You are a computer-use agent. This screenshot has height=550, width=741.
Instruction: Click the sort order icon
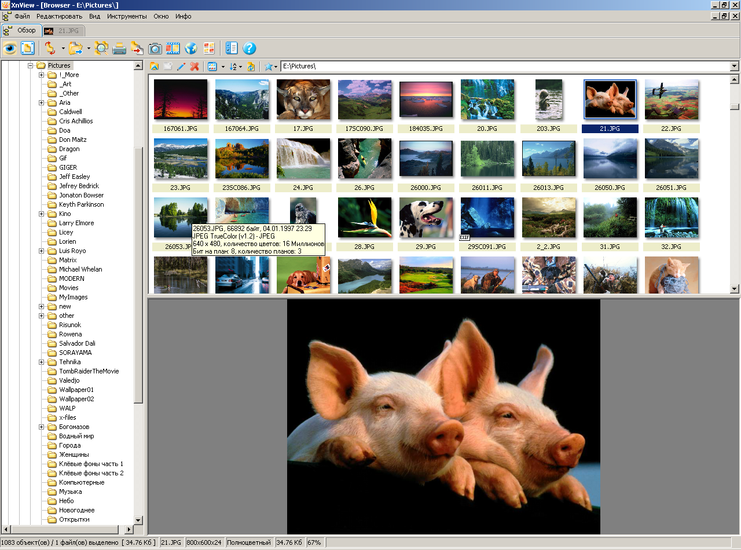click(233, 67)
